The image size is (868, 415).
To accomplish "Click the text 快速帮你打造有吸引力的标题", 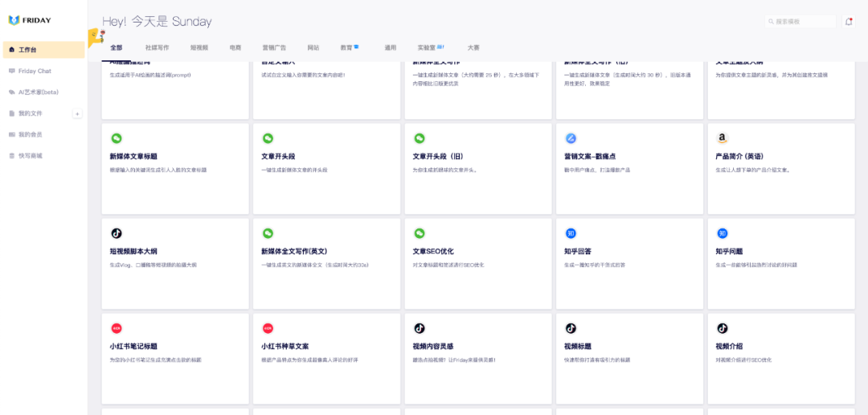I will [596, 360].
